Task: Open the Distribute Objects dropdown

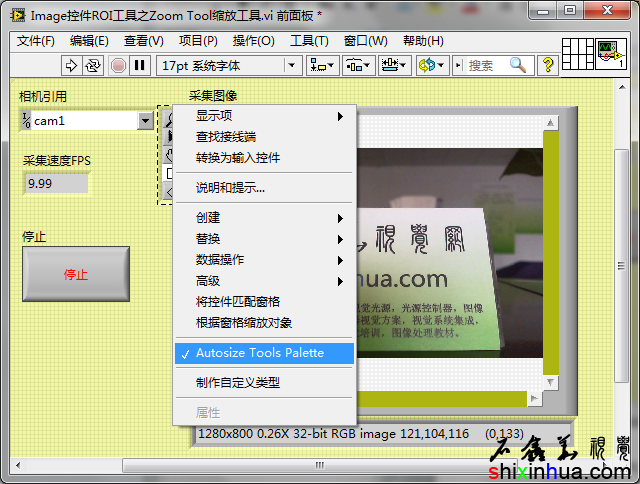Action: pos(358,65)
